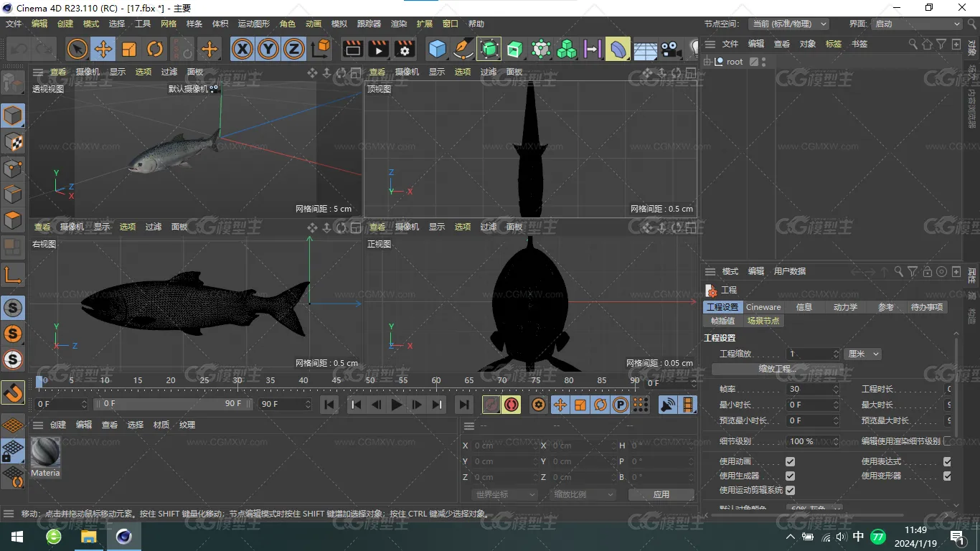
Task: Click the 帧率 input field
Action: (x=812, y=389)
